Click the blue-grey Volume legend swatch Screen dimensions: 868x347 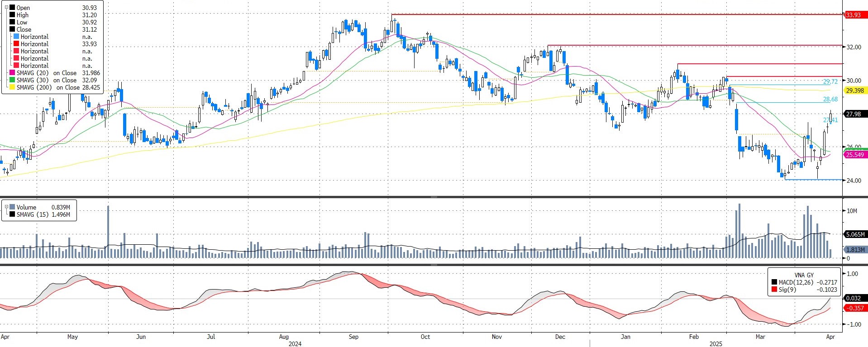[12, 207]
